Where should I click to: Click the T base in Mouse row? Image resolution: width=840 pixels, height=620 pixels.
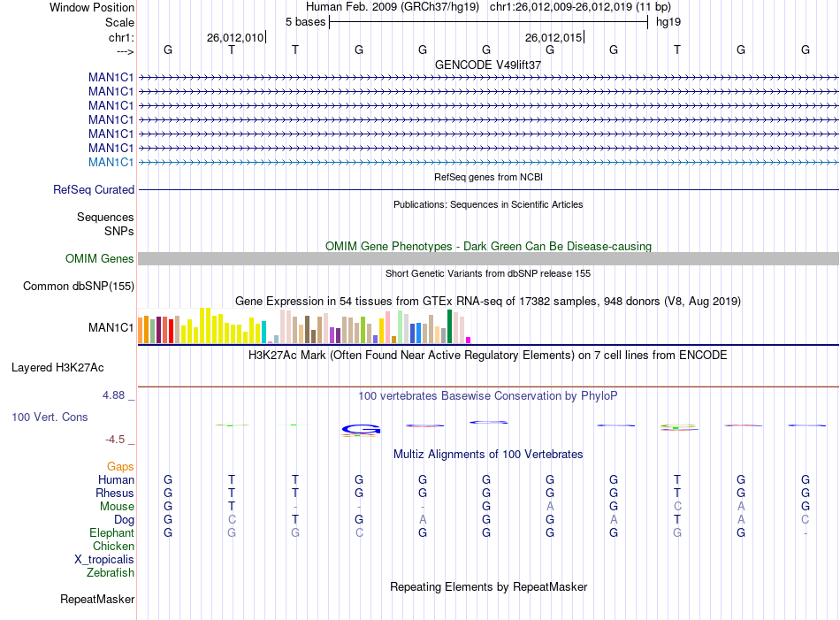(232, 507)
